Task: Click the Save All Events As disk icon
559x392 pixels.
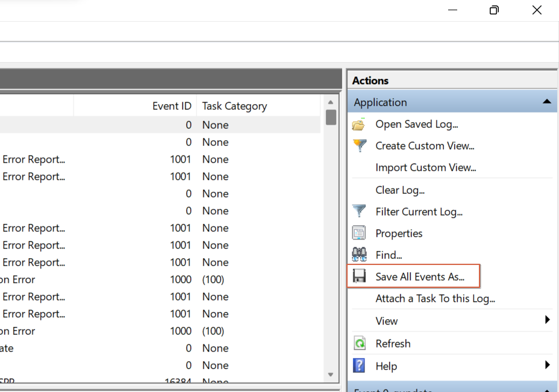Action: pyautogui.click(x=360, y=276)
